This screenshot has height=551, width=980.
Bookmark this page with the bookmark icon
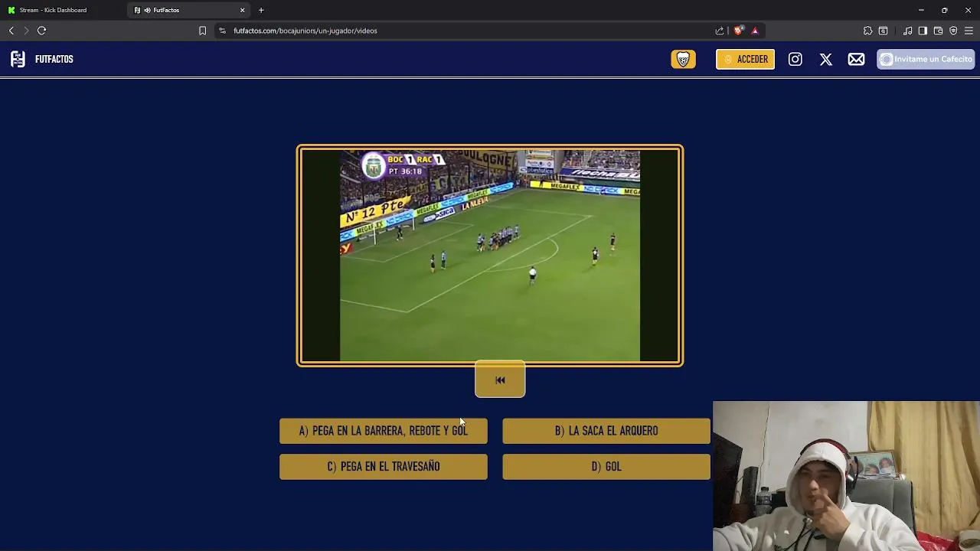pos(202,31)
